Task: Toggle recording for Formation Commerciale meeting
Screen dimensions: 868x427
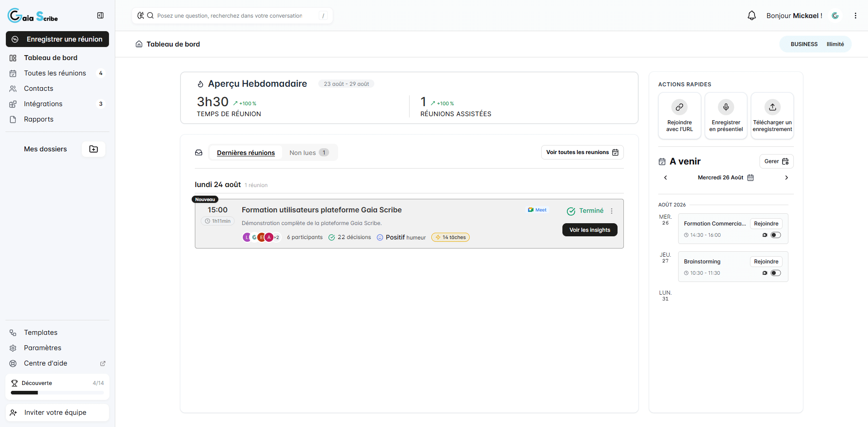Action: 776,235
